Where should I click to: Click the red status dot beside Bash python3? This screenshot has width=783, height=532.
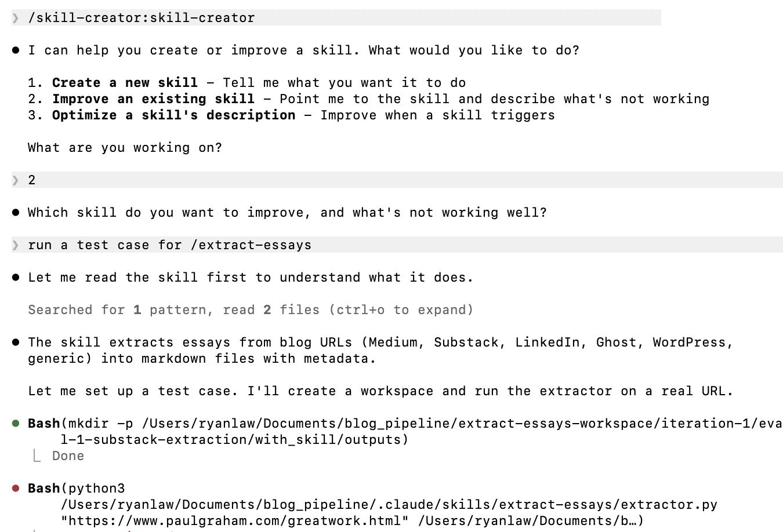(x=16, y=489)
